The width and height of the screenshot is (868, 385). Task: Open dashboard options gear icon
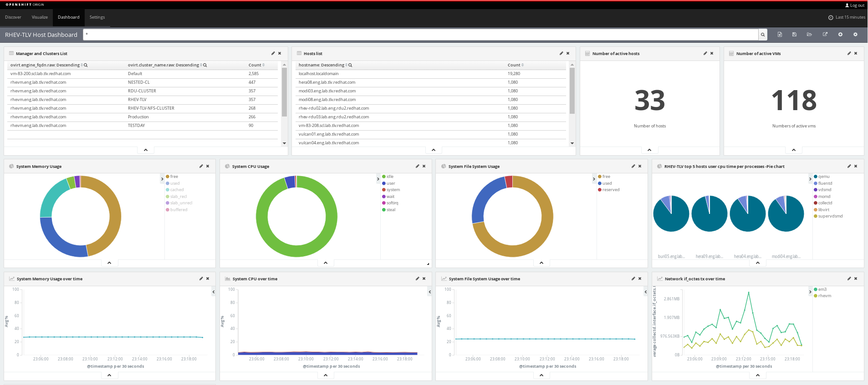pos(855,35)
